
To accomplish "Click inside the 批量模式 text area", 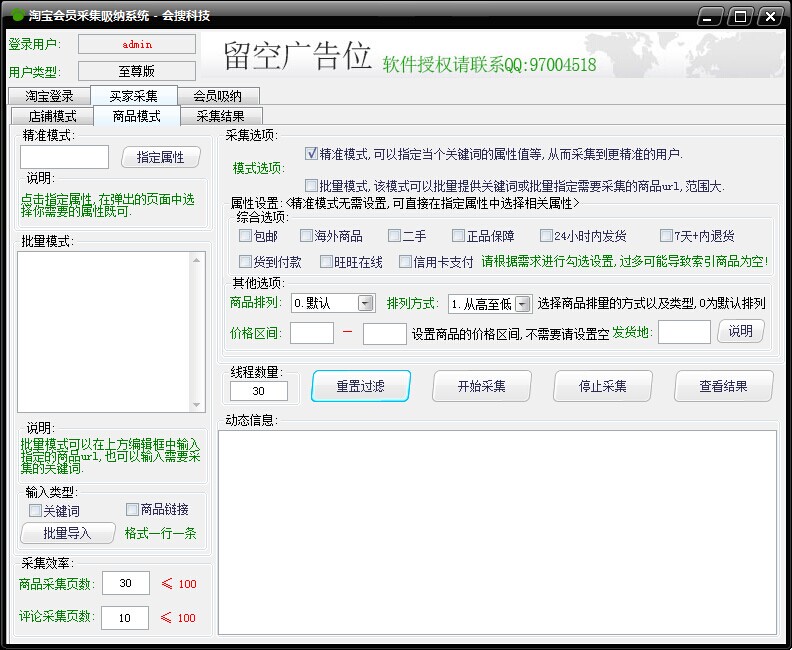I will pyautogui.click(x=104, y=332).
